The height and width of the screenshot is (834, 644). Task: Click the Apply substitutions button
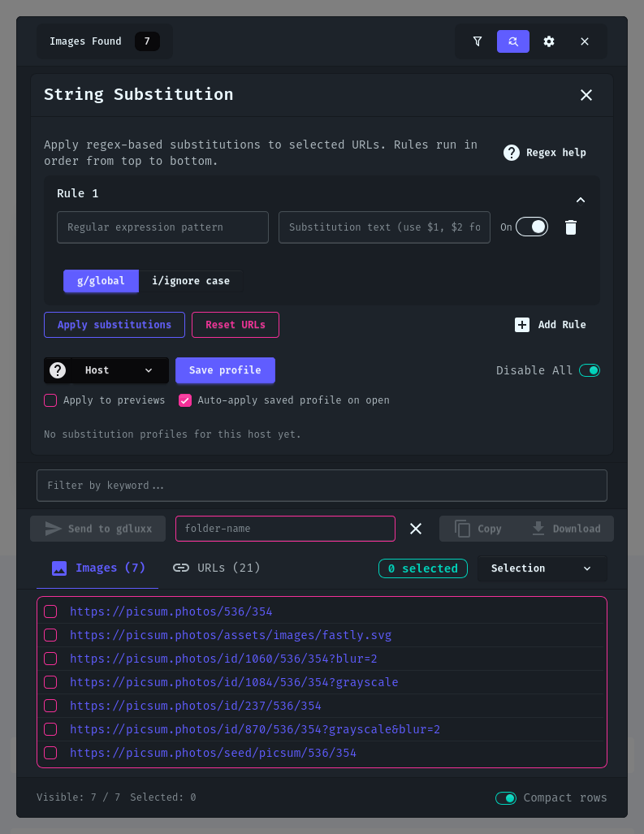pyautogui.click(x=115, y=325)
